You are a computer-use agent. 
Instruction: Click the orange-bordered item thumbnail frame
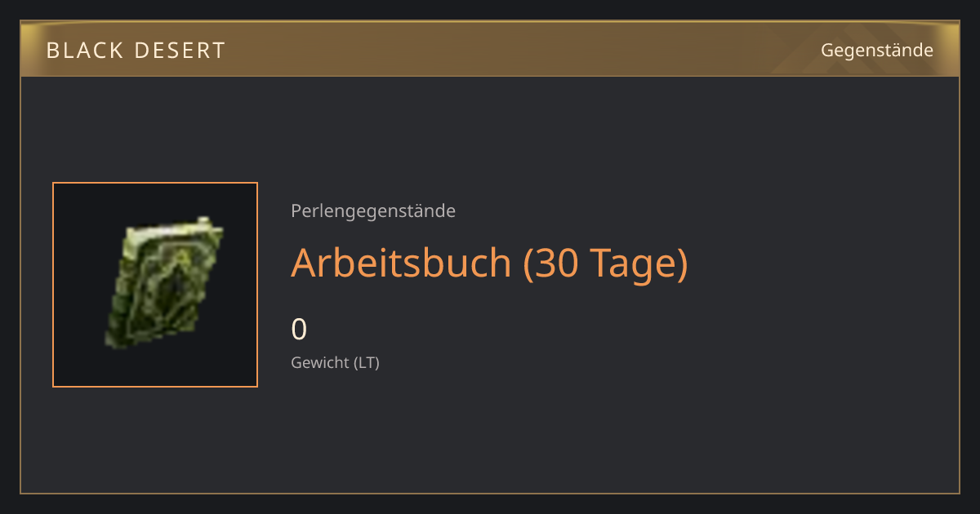click(x=155, y=285)
